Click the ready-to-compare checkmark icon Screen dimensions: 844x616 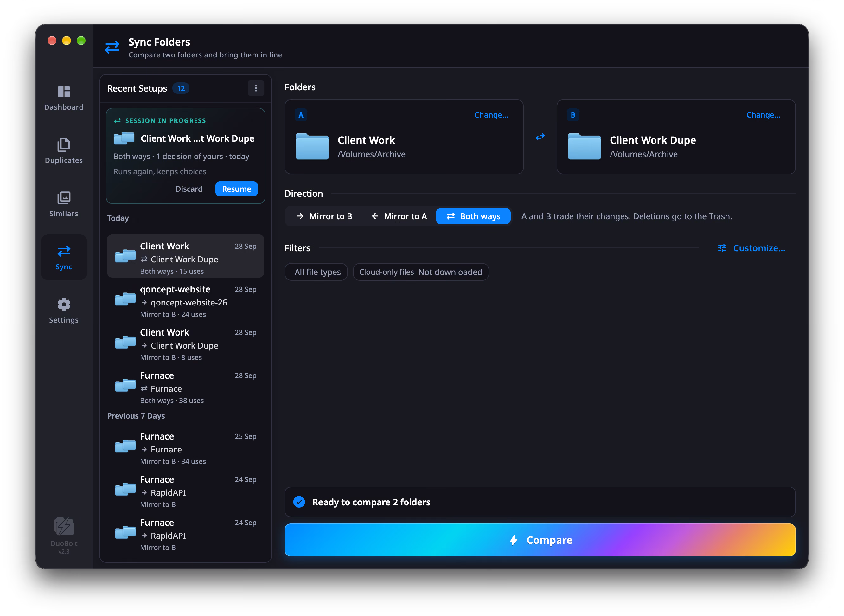coord(299,502)
